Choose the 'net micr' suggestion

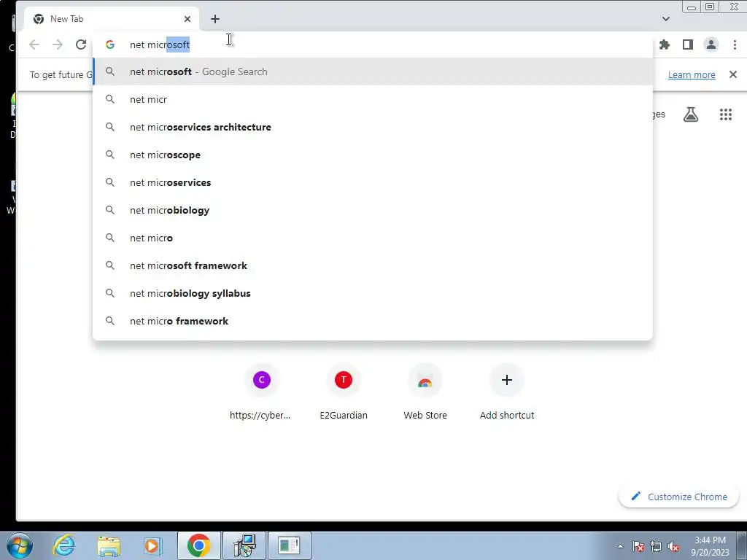coord(373,99)
